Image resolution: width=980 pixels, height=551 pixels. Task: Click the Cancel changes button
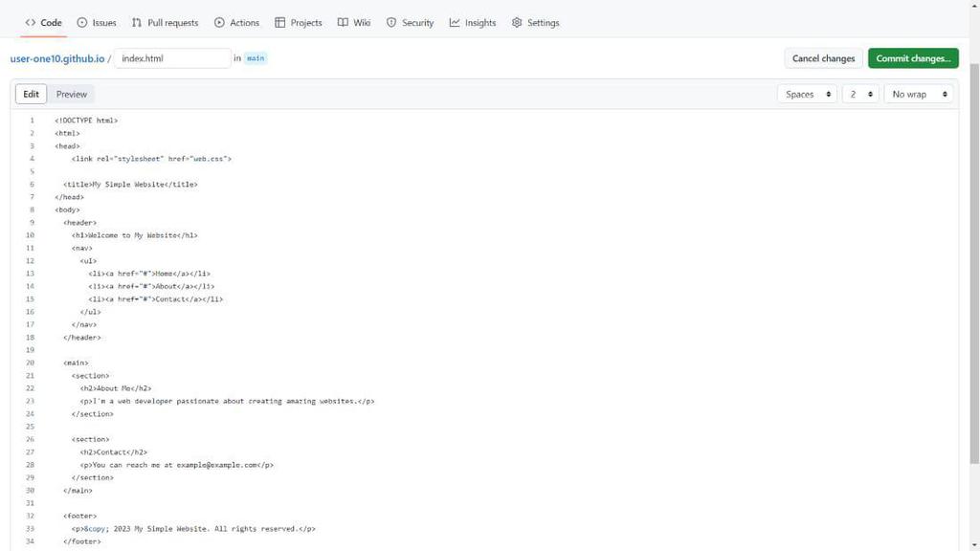coord(823,58)
